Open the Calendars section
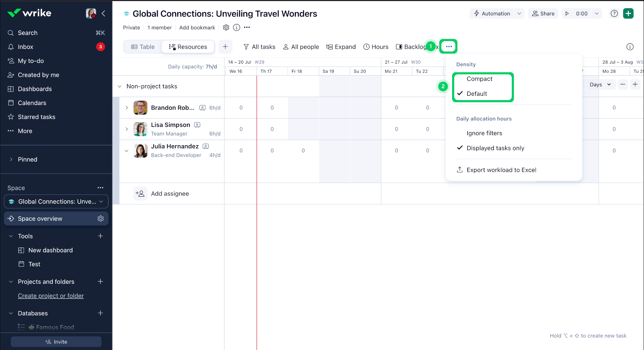This screenshot has width=644, height=350. (32, 103)
